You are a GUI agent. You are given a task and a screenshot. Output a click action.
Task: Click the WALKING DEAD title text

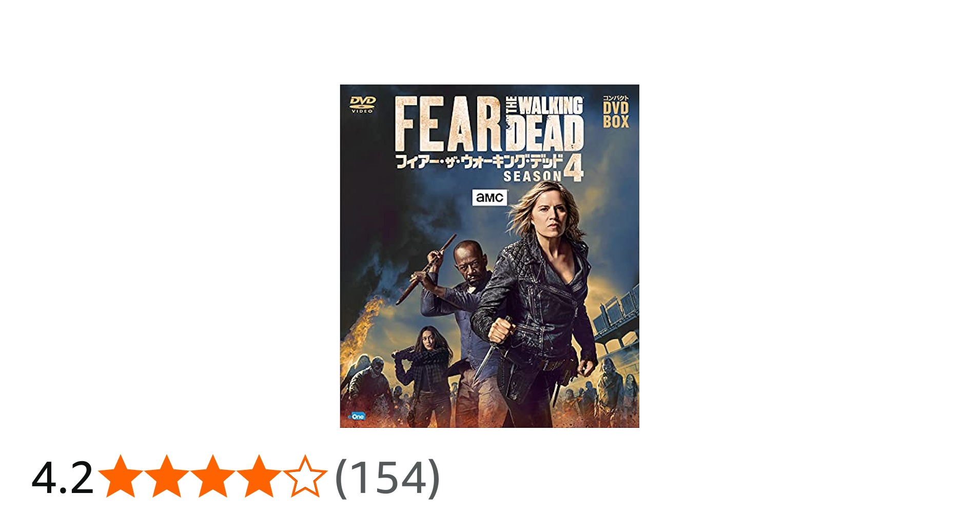coord(546,123)
